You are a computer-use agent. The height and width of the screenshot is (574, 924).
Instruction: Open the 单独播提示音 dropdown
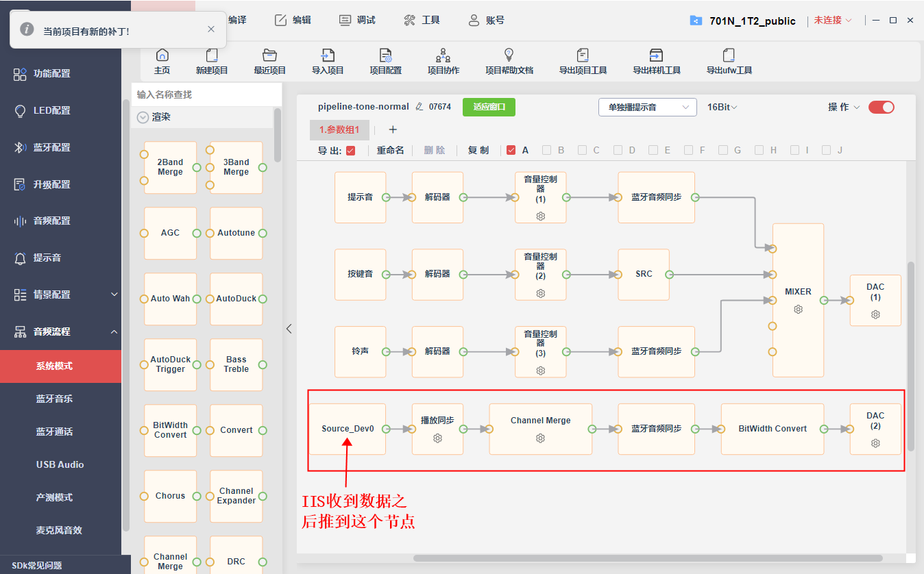(648, 107)
